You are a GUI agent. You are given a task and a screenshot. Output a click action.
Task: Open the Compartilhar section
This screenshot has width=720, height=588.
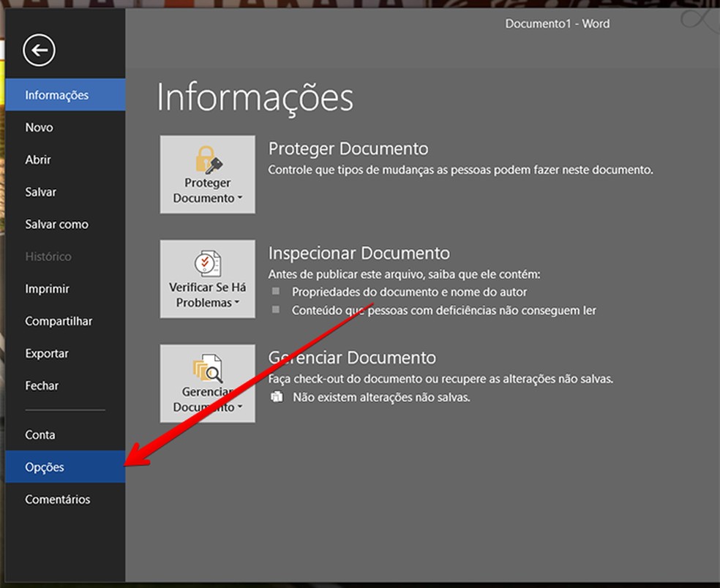click(x=59, y=321)
